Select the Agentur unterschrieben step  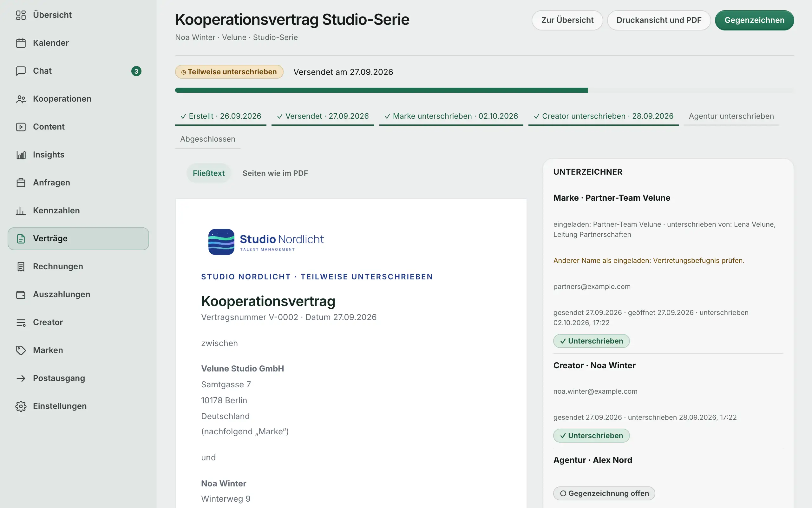pos(731,116)
